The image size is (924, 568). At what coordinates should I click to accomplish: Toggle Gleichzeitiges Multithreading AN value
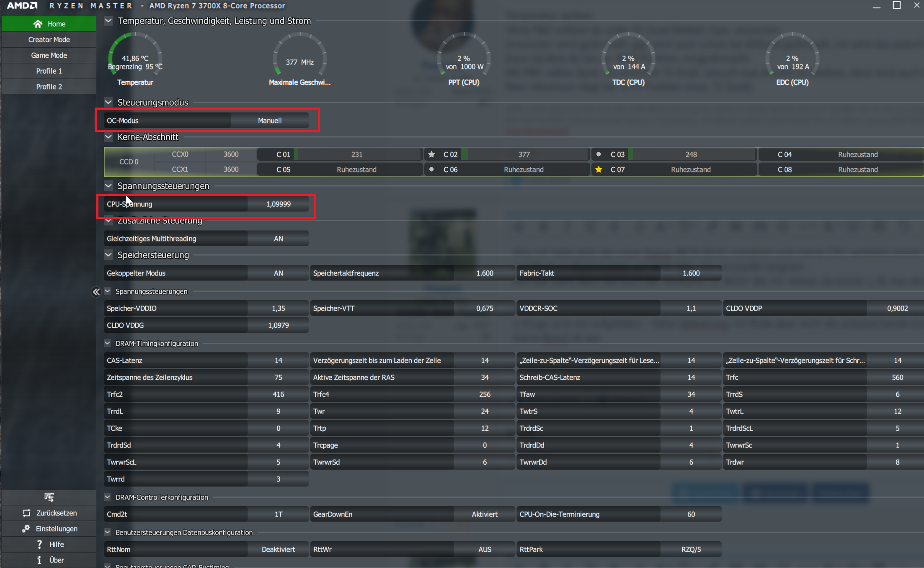[x=278, y=239]
